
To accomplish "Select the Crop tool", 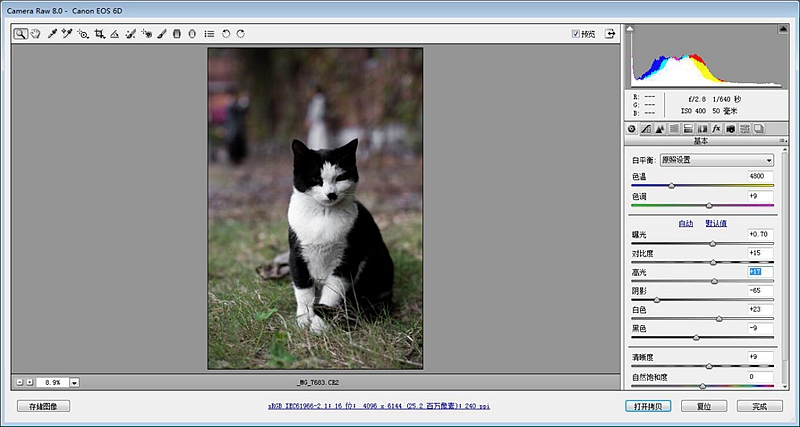I will pos(99,34).
